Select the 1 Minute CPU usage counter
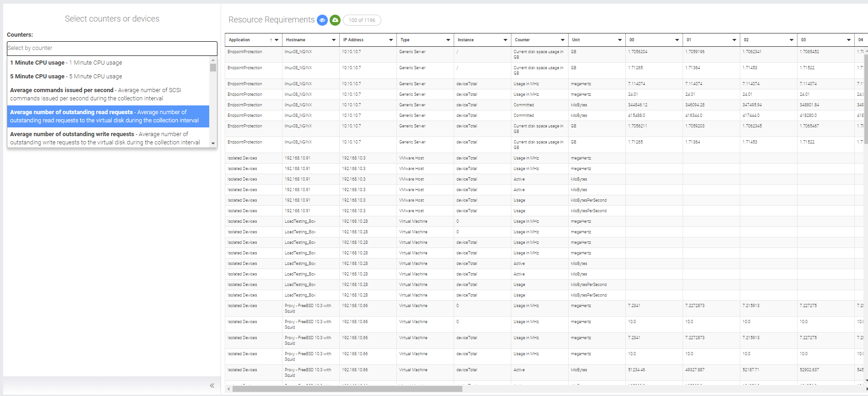This screenshot has height=396, width=868. point(108,63)
